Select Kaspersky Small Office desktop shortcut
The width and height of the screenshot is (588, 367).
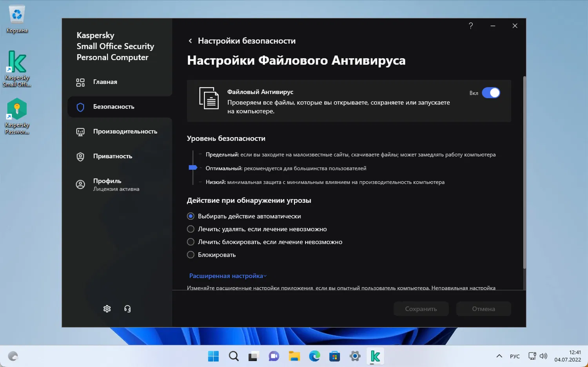click(x=17, y=69)
